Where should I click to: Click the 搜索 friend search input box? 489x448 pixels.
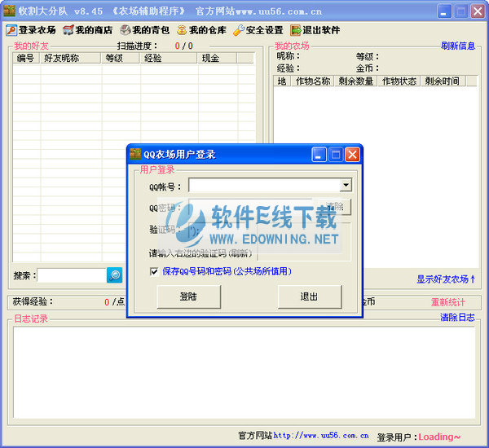point(72,275)
